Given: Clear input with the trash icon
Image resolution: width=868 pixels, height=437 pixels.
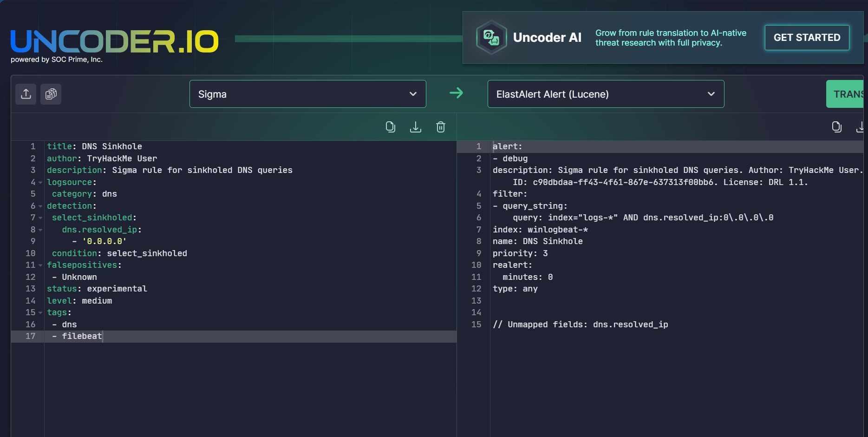Looking at the screenshot, I should point(441,127).
